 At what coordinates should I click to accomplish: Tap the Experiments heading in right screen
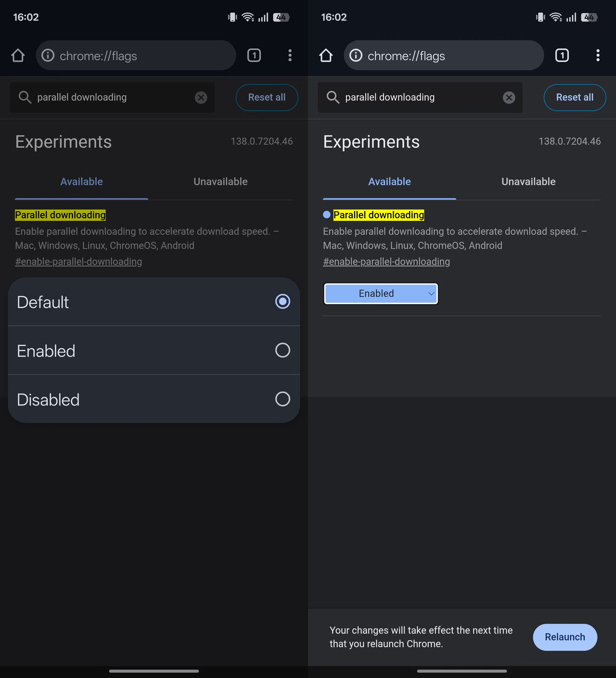point(372,142)
